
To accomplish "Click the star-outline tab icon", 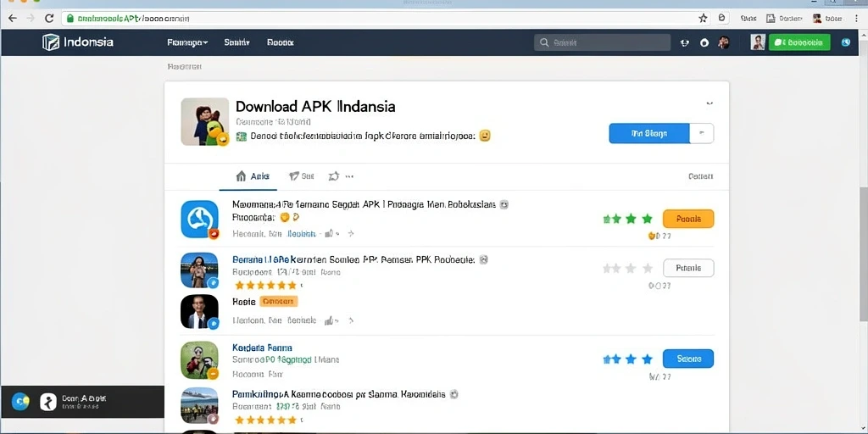I will pos(333,176).
